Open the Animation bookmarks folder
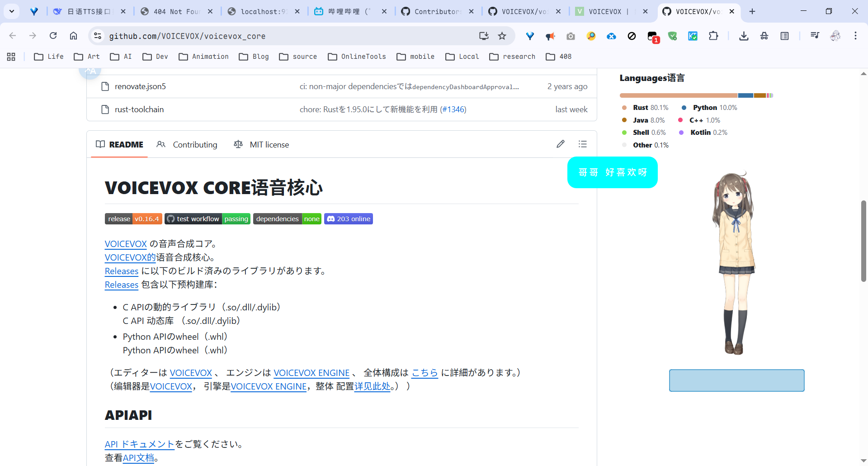Screen dimensions: 868x466 coord(203,57)
